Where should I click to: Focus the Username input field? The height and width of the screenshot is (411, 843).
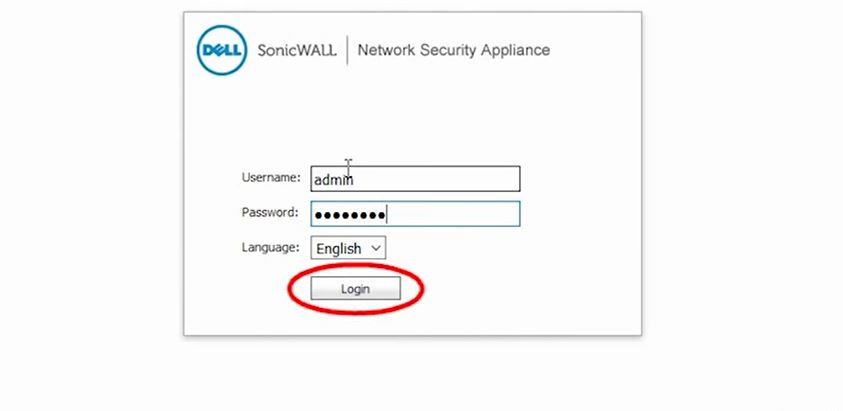point(415,179)
